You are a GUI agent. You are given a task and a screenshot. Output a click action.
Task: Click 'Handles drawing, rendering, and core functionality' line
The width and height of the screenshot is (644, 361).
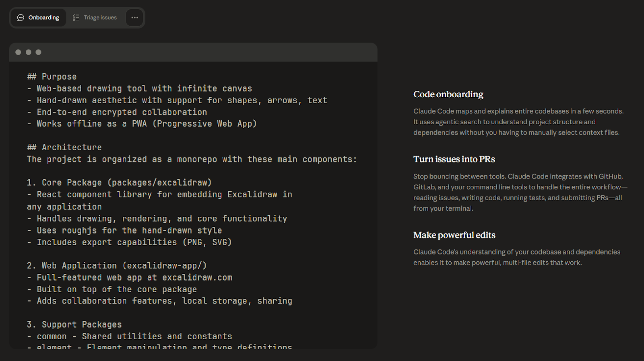157,219
